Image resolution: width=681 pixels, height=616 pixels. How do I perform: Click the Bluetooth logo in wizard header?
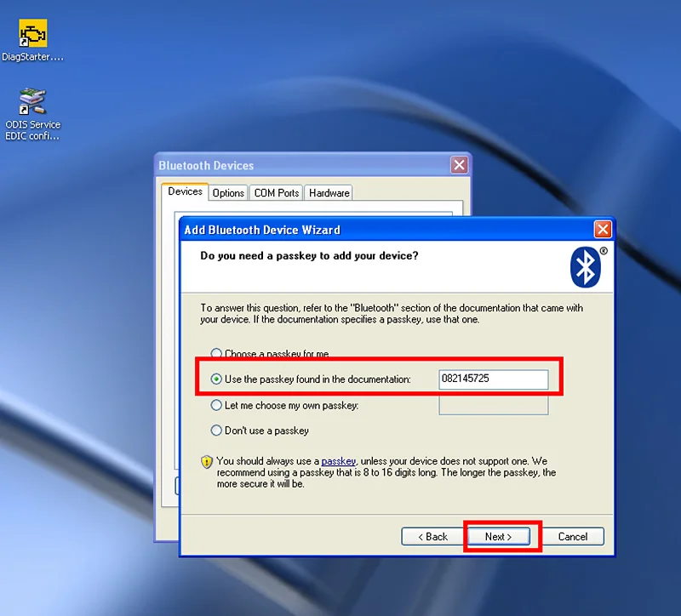(x=586, y=266)
